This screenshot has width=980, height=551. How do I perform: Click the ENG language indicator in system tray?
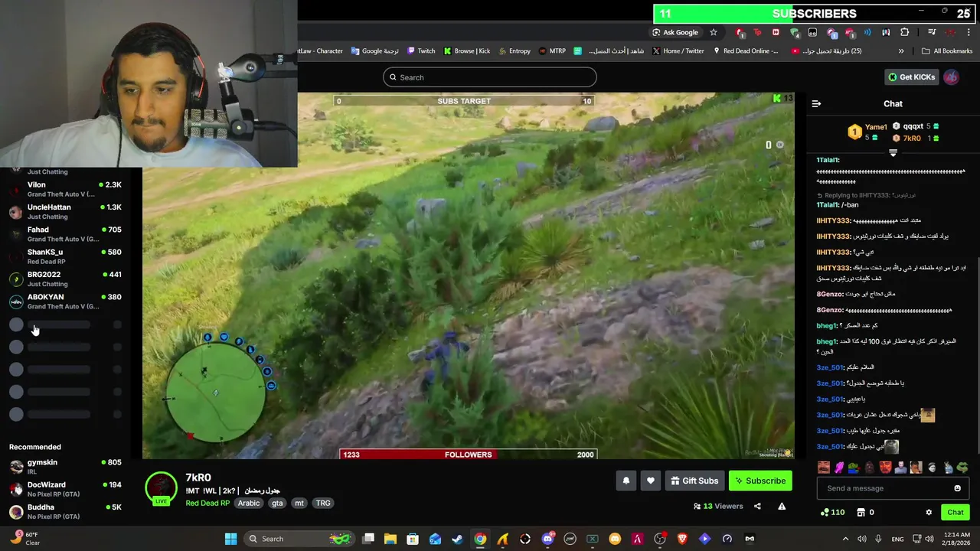(897, 539)
